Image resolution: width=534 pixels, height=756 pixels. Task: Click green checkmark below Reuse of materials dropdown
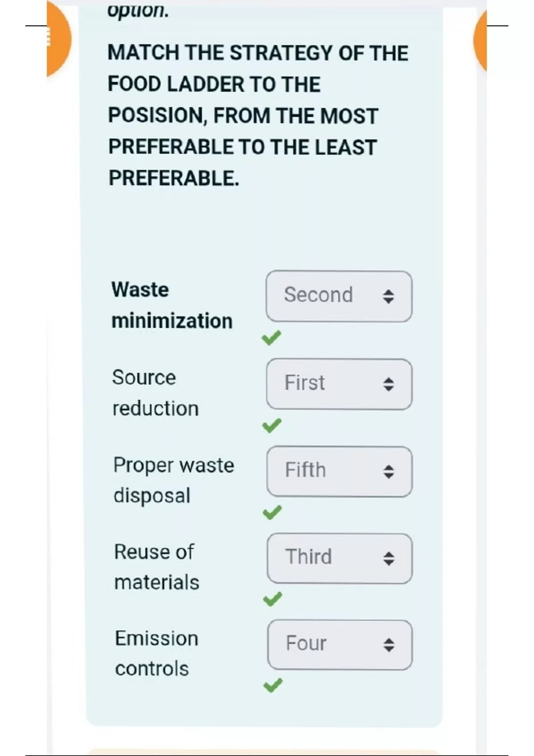tap(272, 599)
